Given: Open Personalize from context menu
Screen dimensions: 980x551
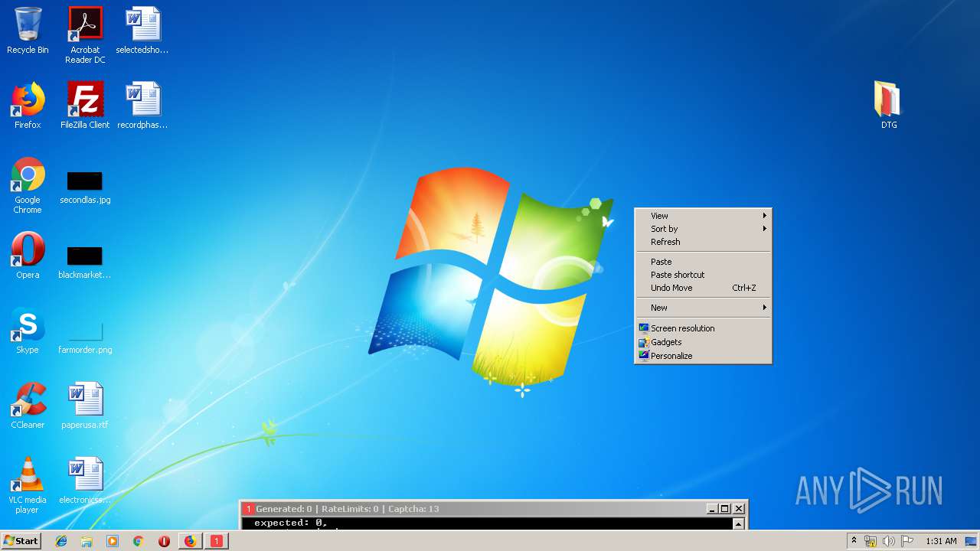Looking at the screenshot, I should point(704,356).
